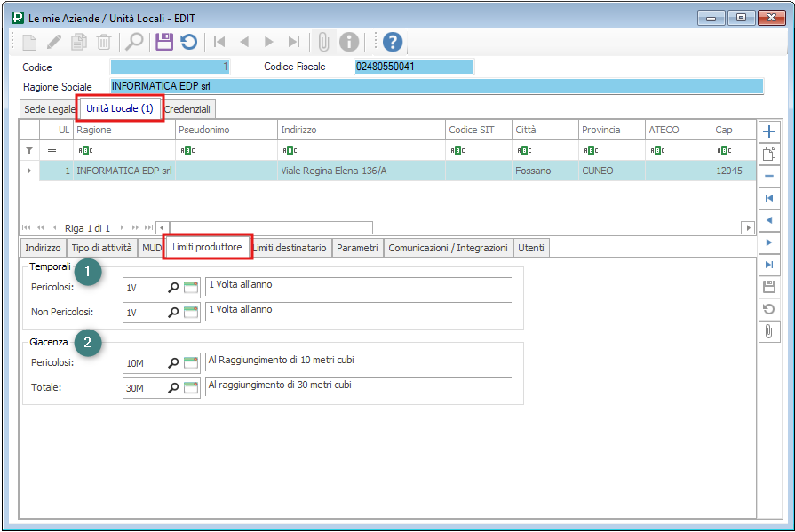Go to last record in top toolbar
The width and height of the screenshot is (795, 532).
pyautogui.click(x=294, y=42)
